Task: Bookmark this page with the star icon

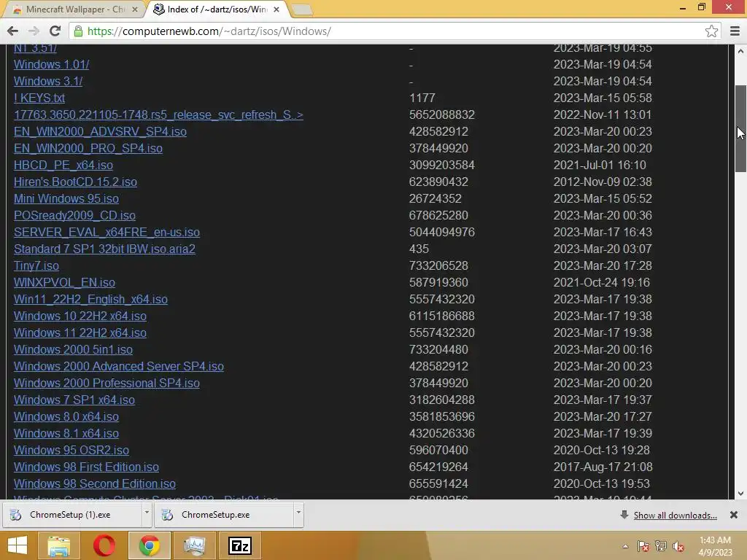Action: (x=711, y=31)
